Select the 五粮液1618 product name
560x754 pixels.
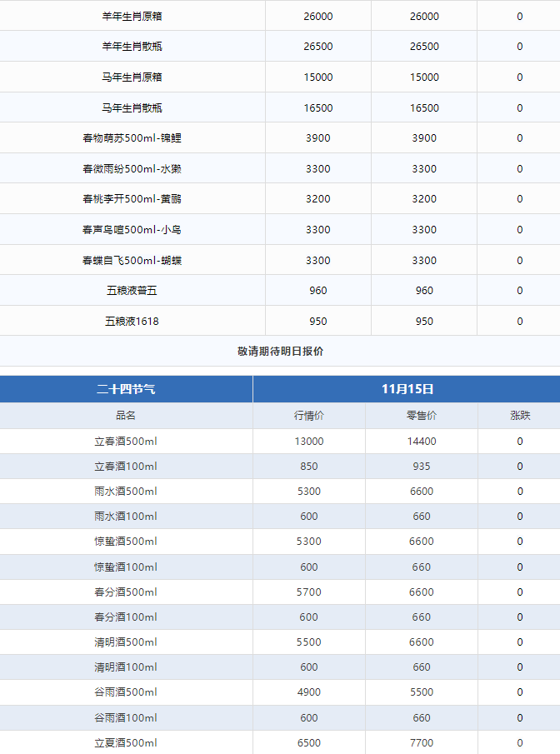coord(132,321)
